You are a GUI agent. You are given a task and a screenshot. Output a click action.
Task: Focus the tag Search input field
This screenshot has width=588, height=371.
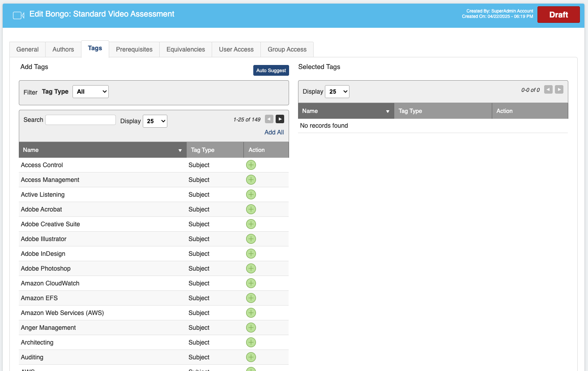pyautogui.click(x=81, y=120)
